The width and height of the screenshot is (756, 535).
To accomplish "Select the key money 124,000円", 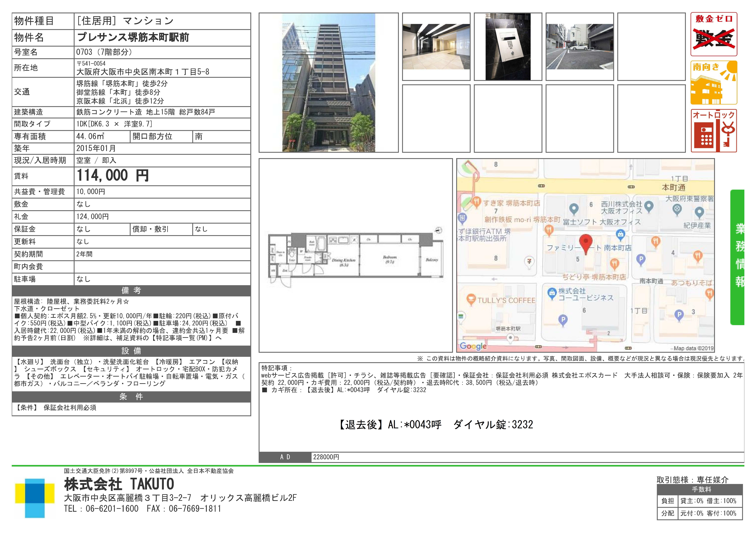I will [x=93, y=217].
